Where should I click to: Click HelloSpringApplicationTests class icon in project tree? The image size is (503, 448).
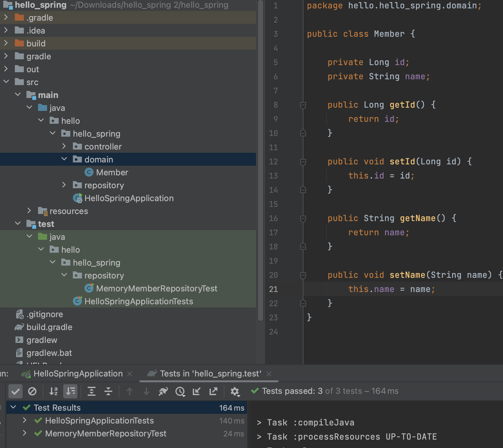(x=77, y=301)
